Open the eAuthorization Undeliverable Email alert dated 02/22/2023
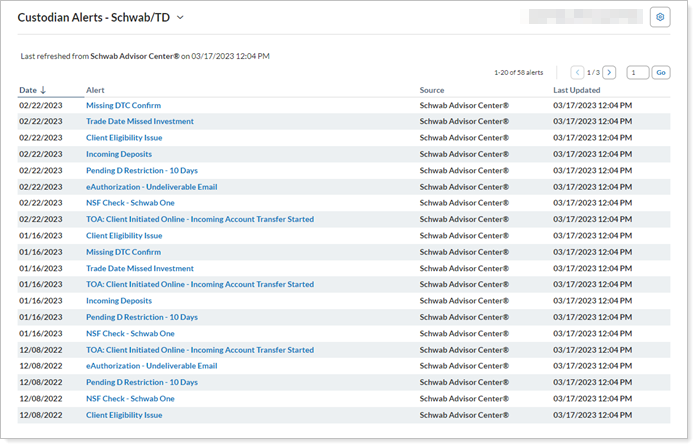The width and height of the screenshot is (697, 448). point(151,187)
